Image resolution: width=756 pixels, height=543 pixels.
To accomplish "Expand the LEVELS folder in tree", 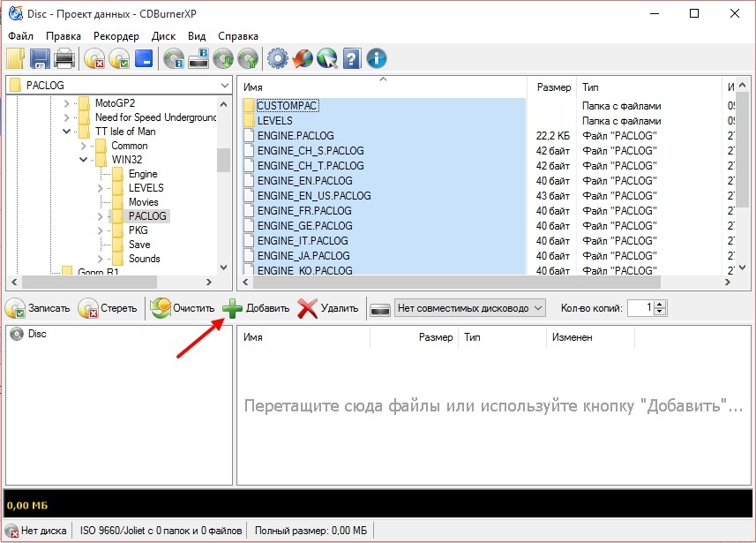I will click(101, 188).
